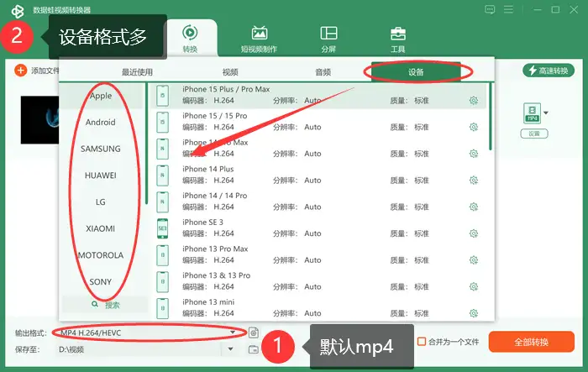Click phone icon of iPhone 15 Plus / Pro Max
The width and height of the screenshot is (588, 372).
click(x=162, y=96)
